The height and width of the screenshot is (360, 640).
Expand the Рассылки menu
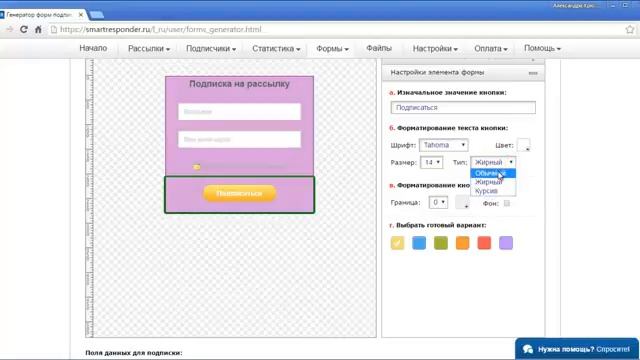[149, 49]
